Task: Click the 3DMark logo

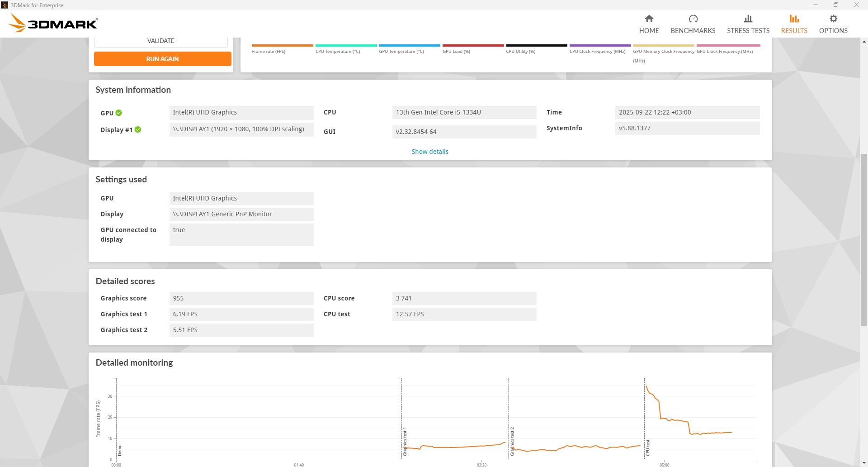Action: [53, 23]
